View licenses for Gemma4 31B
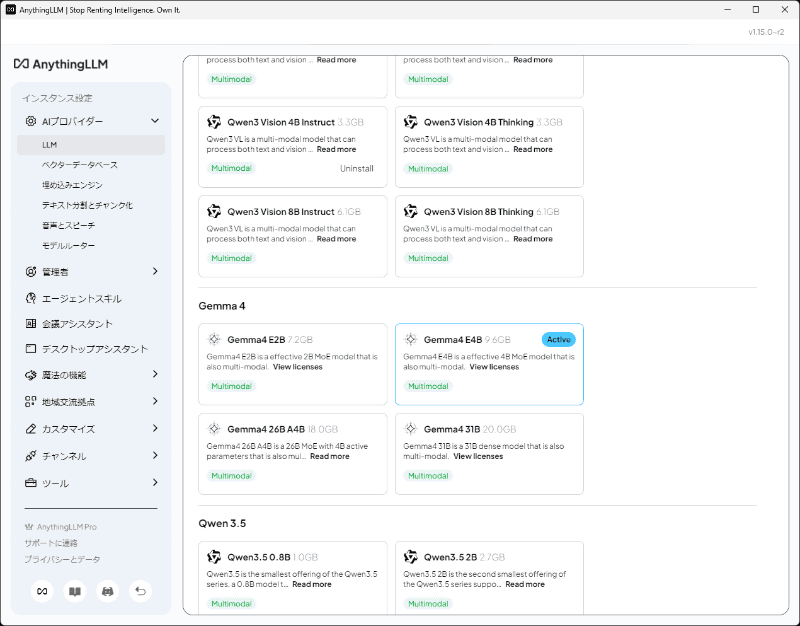 (x=478, y=456)
